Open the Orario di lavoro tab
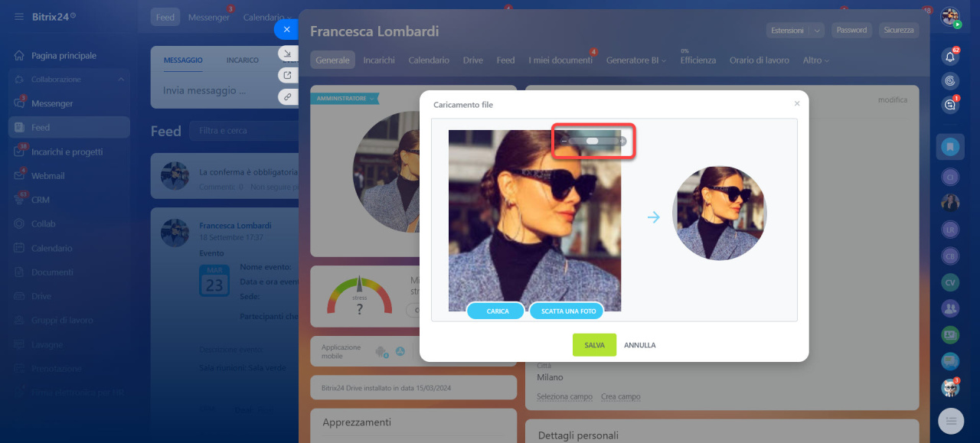Screen dimensions: 980x443 (759, 60)
